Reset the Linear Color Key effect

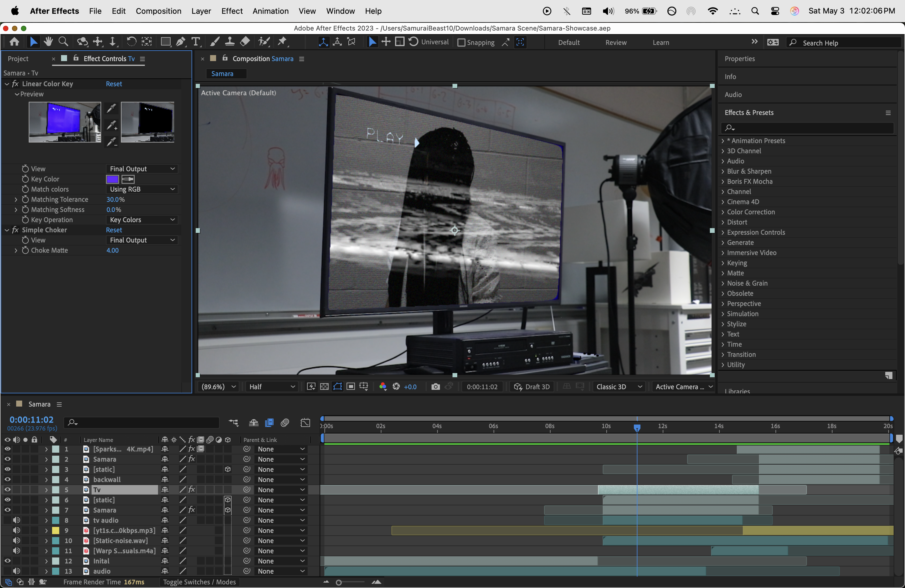click(x=114, y=84)
